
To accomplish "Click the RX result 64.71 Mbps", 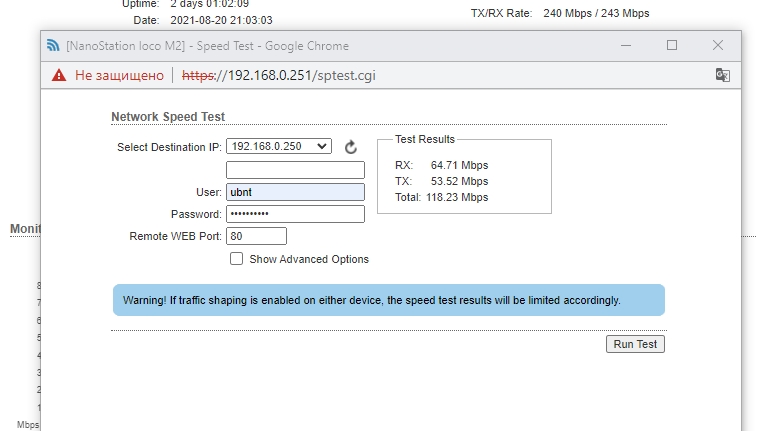I will pyautogui.click(x=459, y=165).
